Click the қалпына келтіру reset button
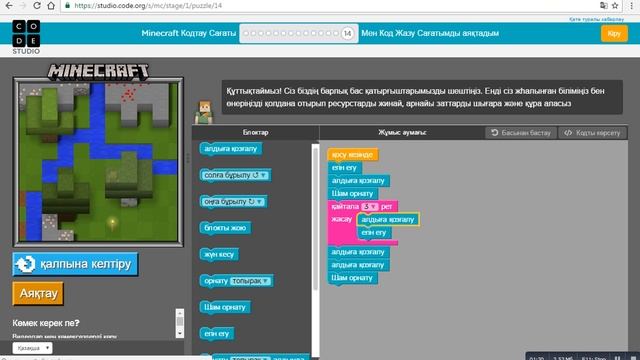 (76, 264)
